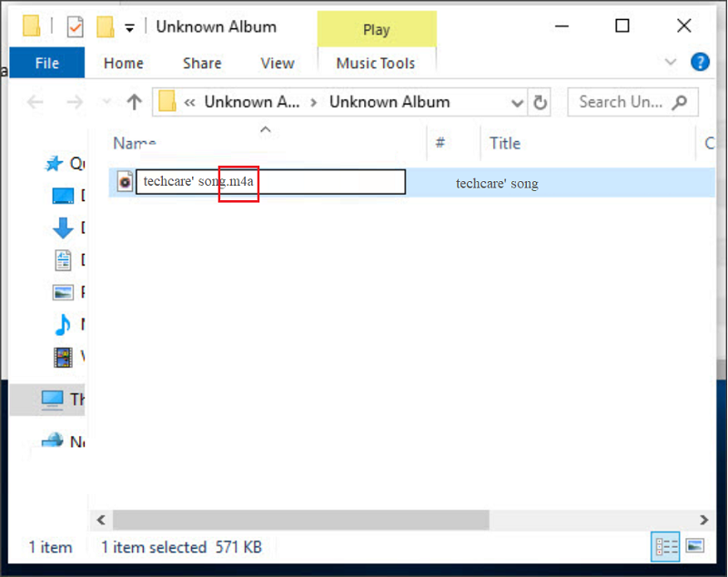Expand address bar previous locations dropdown
Image resolution: width=728 pixels, height=577 pixels.
pos(518,102)
